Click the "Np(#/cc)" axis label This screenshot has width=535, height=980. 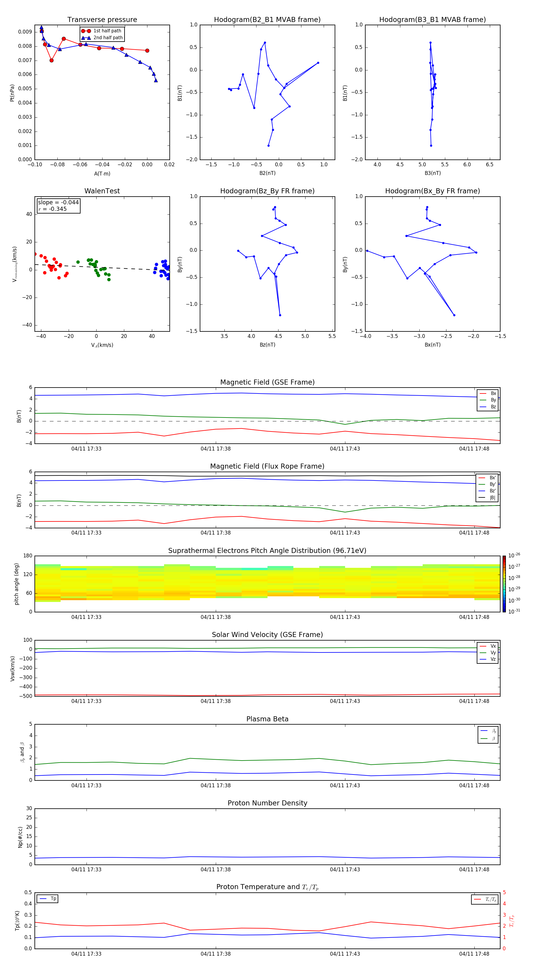[20, 837]
